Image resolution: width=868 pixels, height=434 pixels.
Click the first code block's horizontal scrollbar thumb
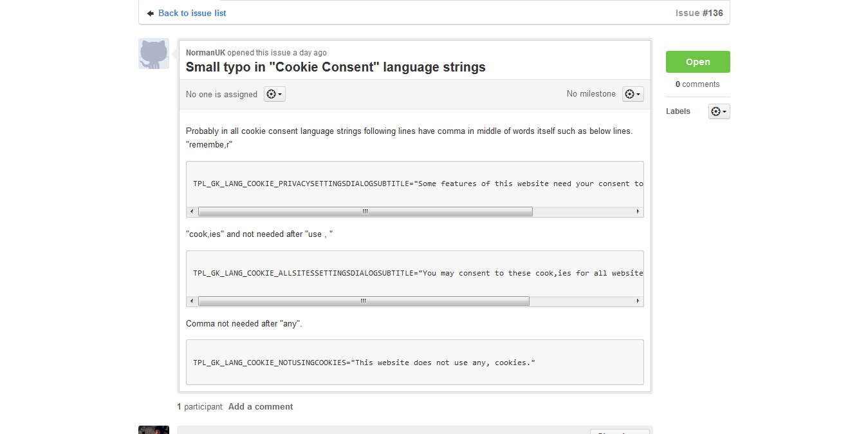365,211
